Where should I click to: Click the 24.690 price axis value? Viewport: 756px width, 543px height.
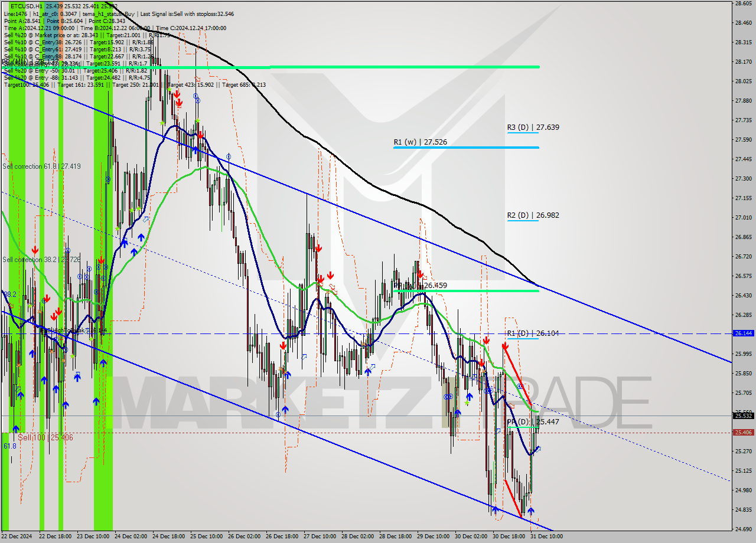pyautogui.click(x=742, y=529)
